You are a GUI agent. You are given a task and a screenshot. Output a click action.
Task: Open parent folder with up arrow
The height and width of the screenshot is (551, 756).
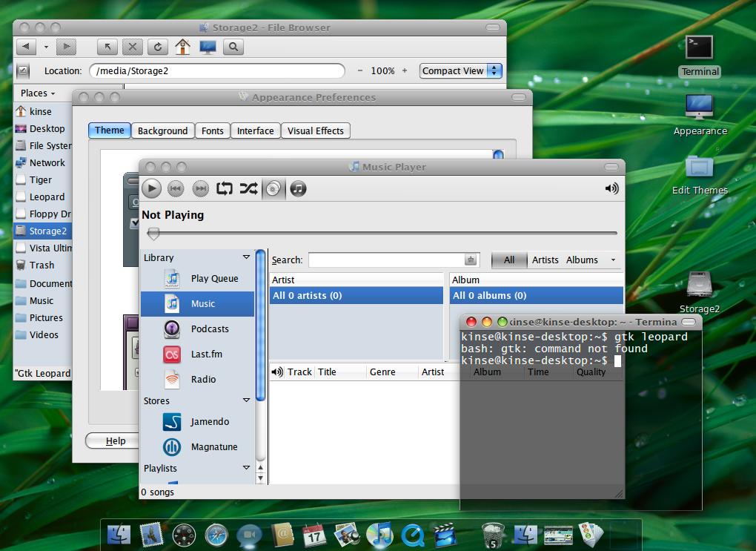coord(107,47)
